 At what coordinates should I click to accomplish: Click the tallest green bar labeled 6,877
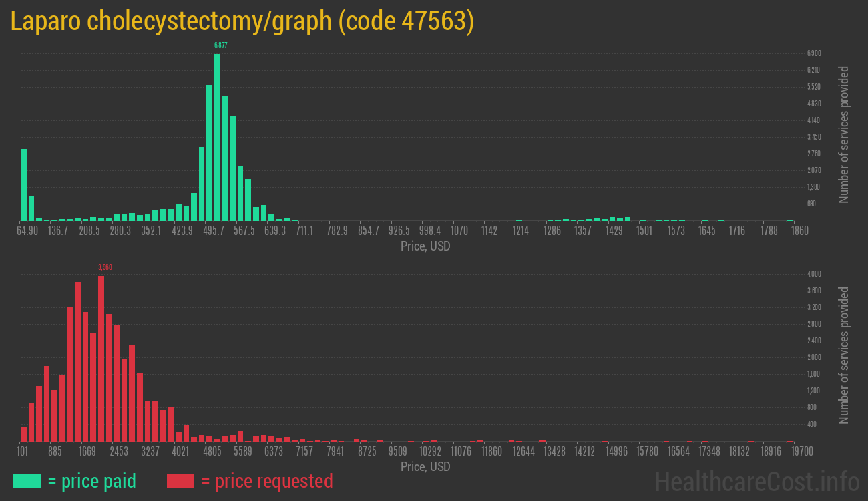pyautogui.click(x=217, y=137)
